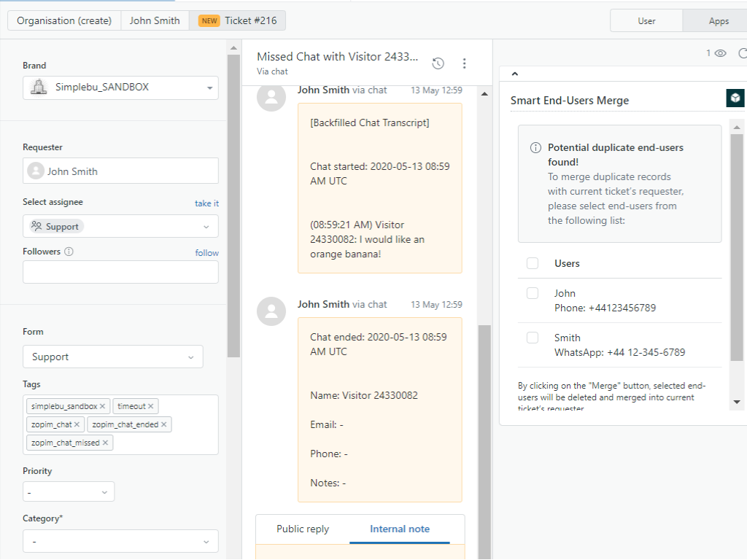Click the 'take it' link
The width and height of the screenshot is (747, 560).
click(x=206, y=203)
